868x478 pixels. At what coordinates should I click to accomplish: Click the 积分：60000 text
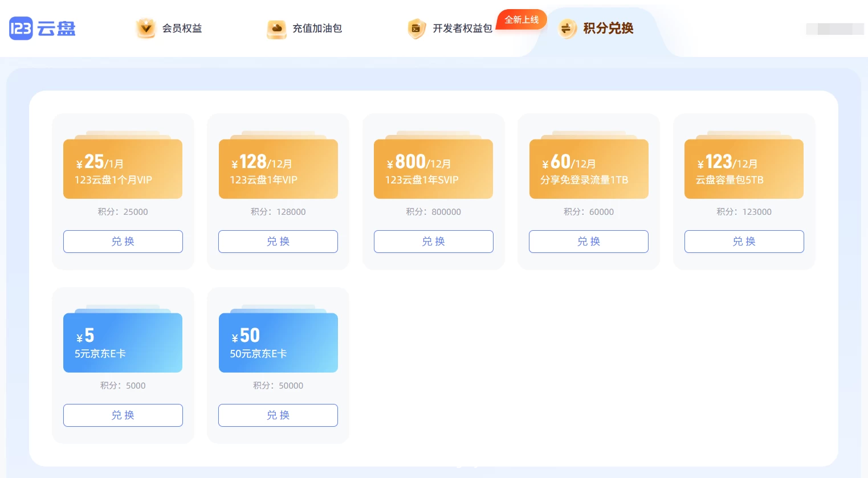pos(589,212)
